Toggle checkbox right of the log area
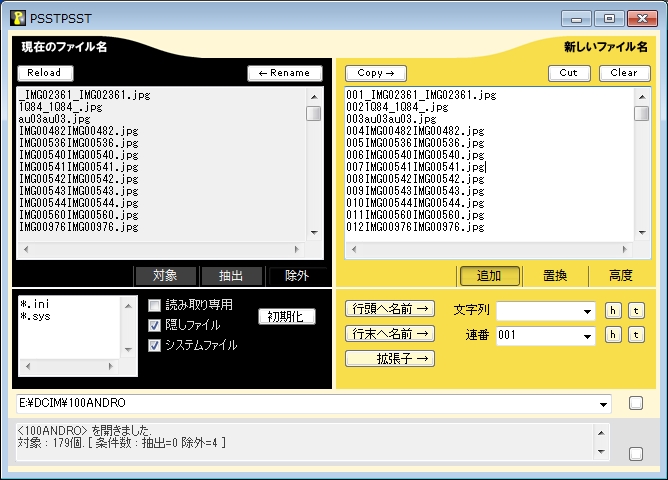668x480 pixels. point(636,454)
